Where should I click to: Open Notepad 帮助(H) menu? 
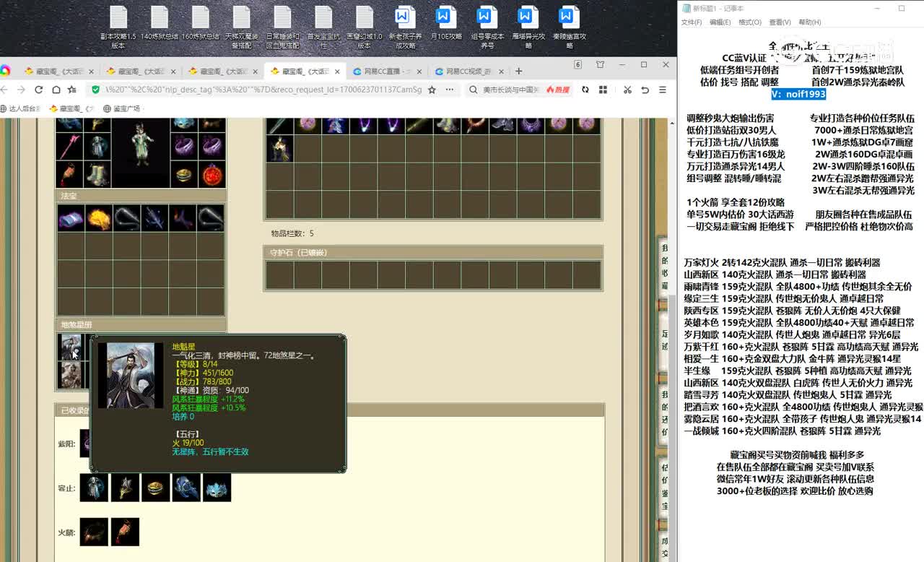point(809,22)
